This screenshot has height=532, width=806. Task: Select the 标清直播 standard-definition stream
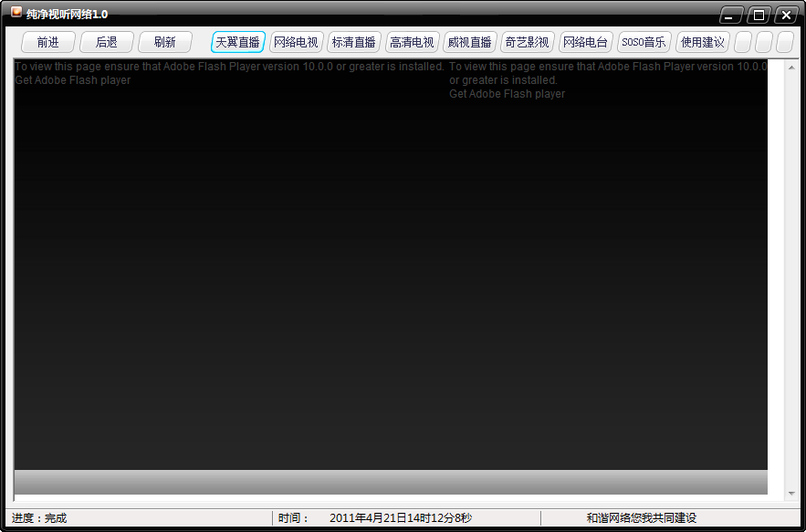353,41
